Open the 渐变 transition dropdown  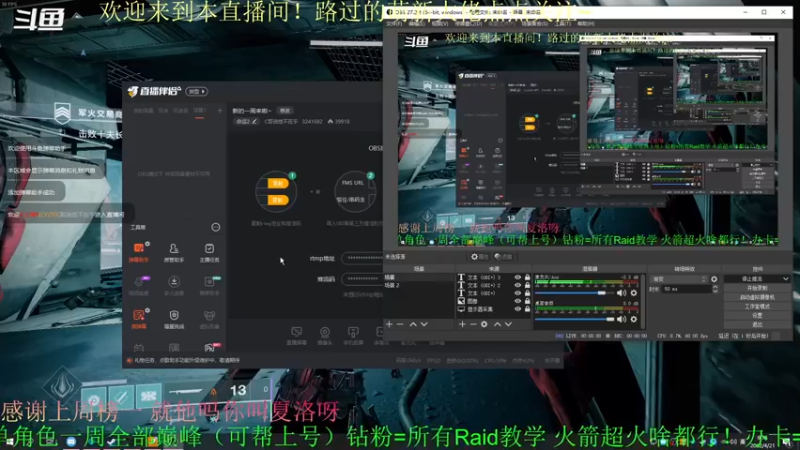click(x=679, y=279)
